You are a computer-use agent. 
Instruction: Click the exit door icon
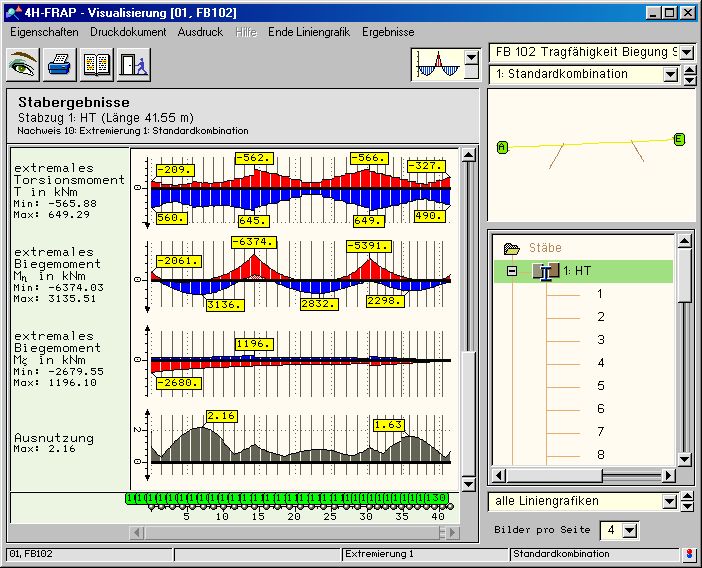133,66
